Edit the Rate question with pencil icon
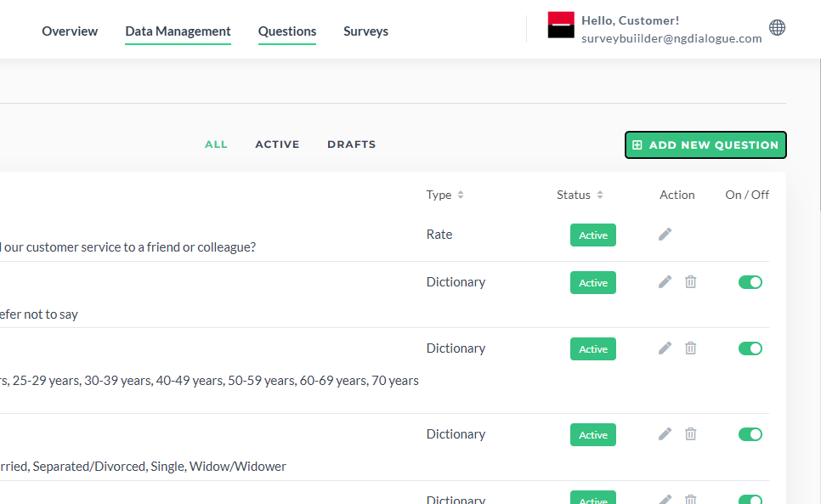 pos(665,234)
